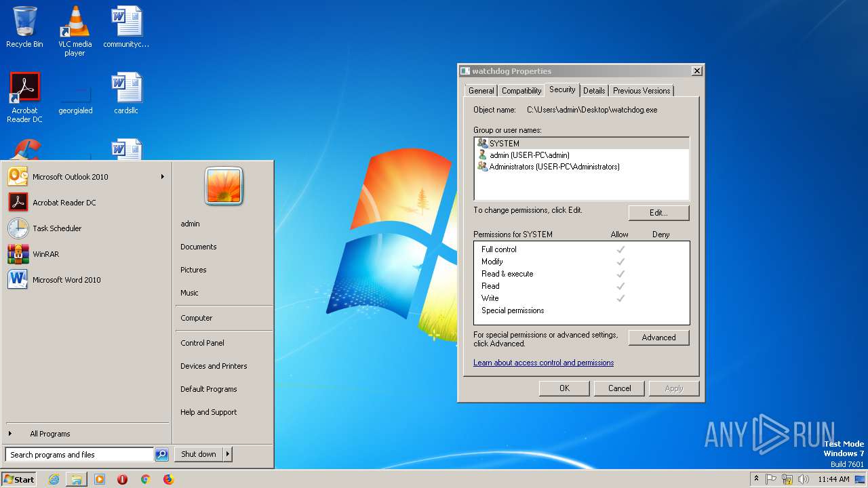This screenshot has height=488, width=868.
Task: Open admin personal folder from Start menu
Action: pos(190,224)
